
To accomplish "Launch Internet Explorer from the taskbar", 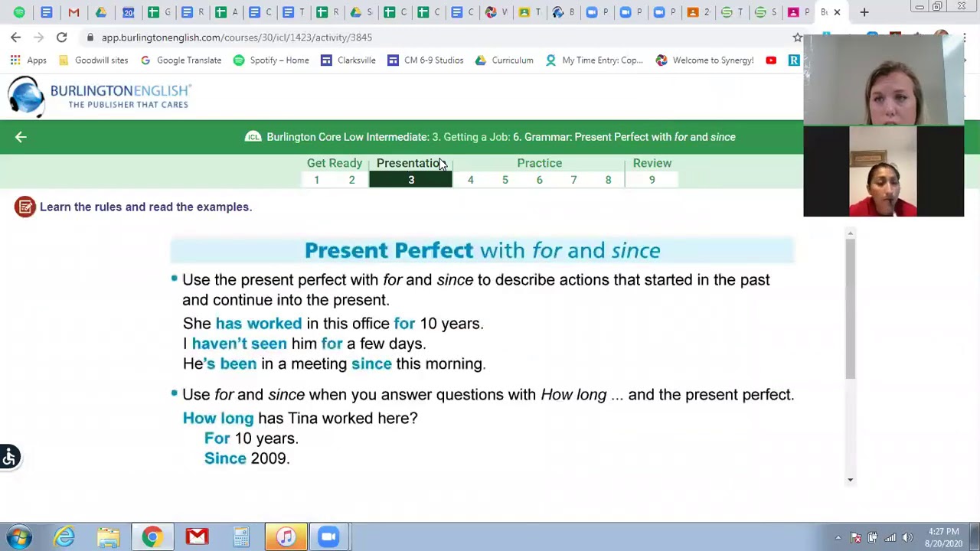I will (64, 537).
